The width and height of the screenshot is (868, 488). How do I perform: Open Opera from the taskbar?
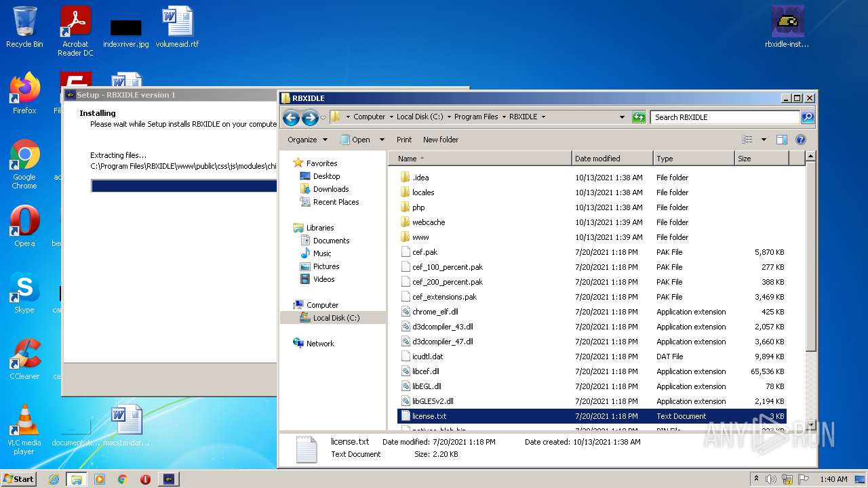(x=146, y=479)
